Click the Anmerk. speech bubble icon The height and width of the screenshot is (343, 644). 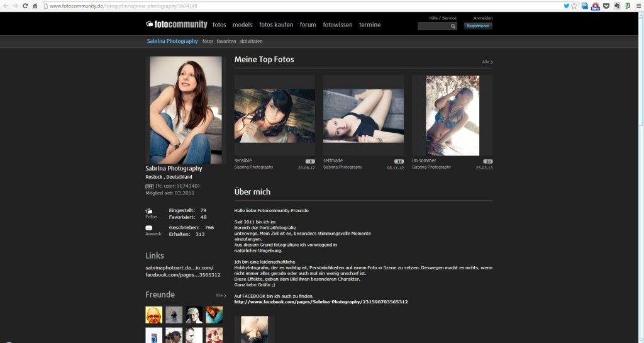click(149, 228)
